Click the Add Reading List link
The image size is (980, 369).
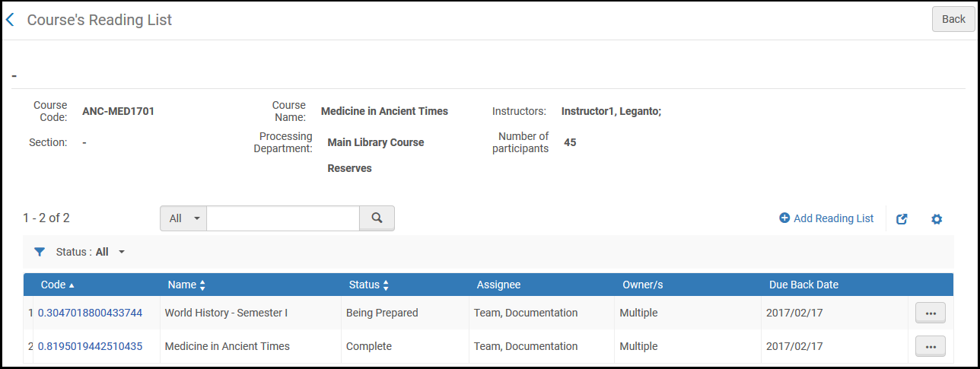[x=833, y=218]
